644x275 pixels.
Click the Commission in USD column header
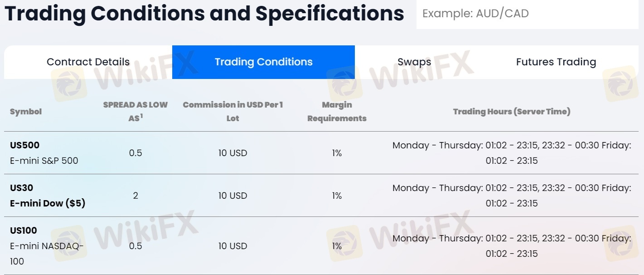point(232,112)
